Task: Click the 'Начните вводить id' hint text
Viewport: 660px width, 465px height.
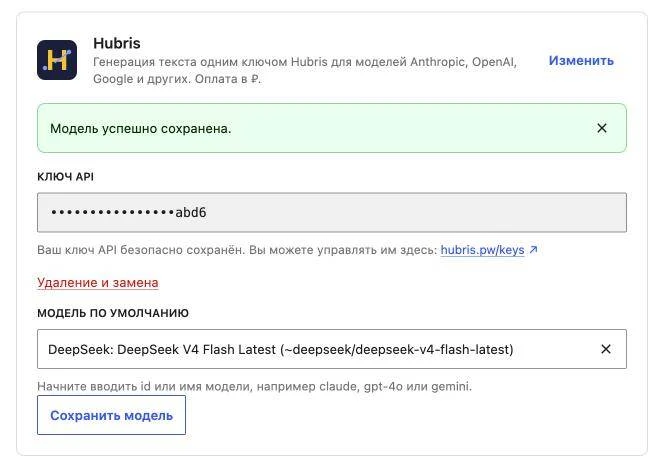Action: [254, 386]
